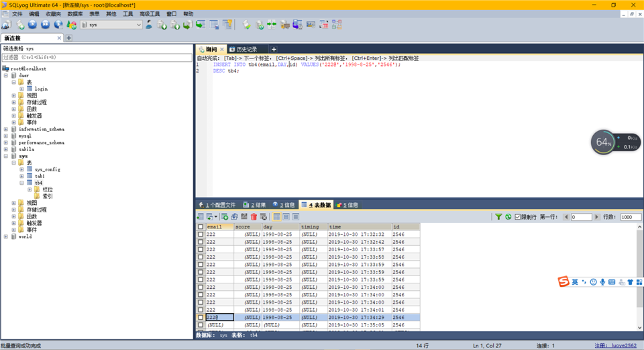
Task: Expand the world database node
Action: pos(6,236)
